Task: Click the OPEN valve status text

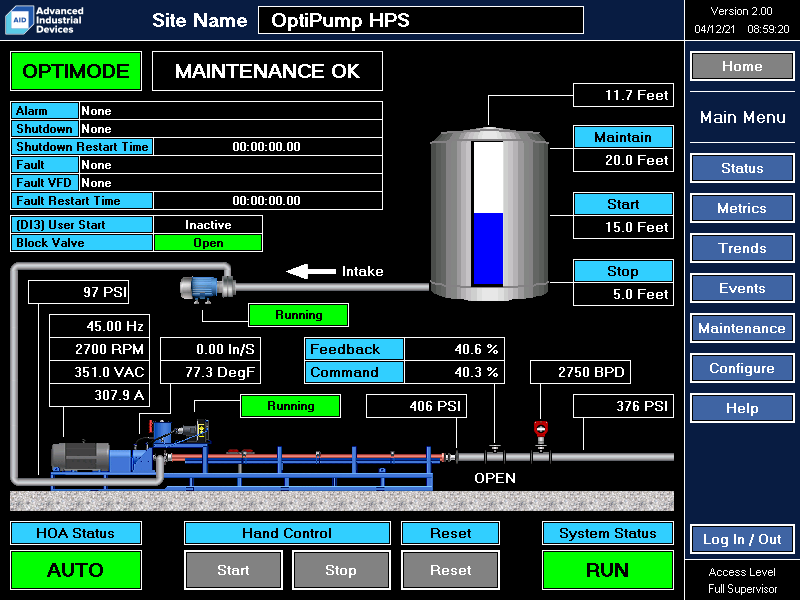Action: point(494,478)
